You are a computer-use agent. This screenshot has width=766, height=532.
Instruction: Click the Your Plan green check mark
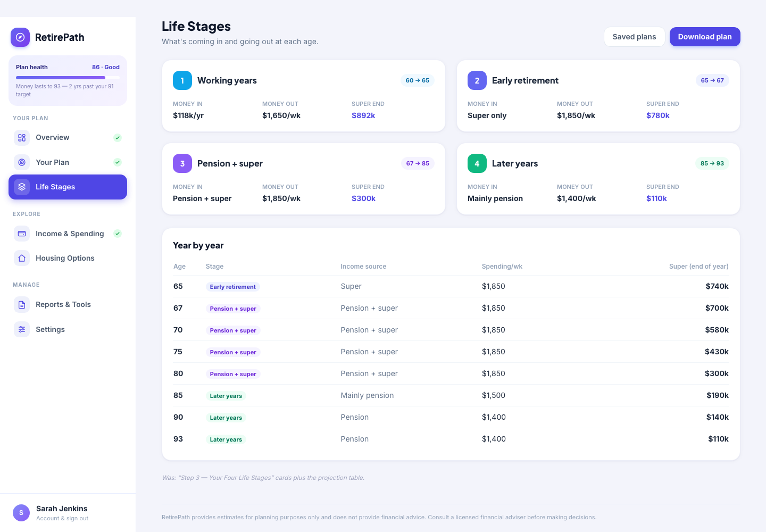[x=118, y=162]
